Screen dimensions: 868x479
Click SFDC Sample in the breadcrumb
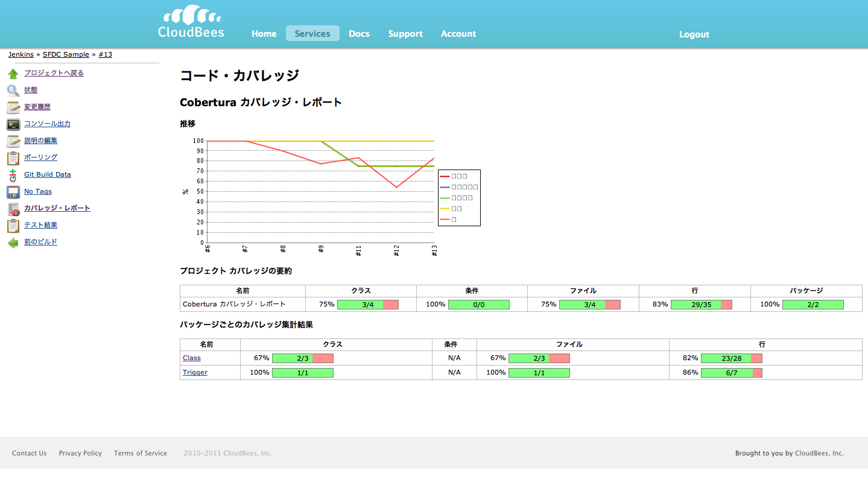[x=66, y=54]
